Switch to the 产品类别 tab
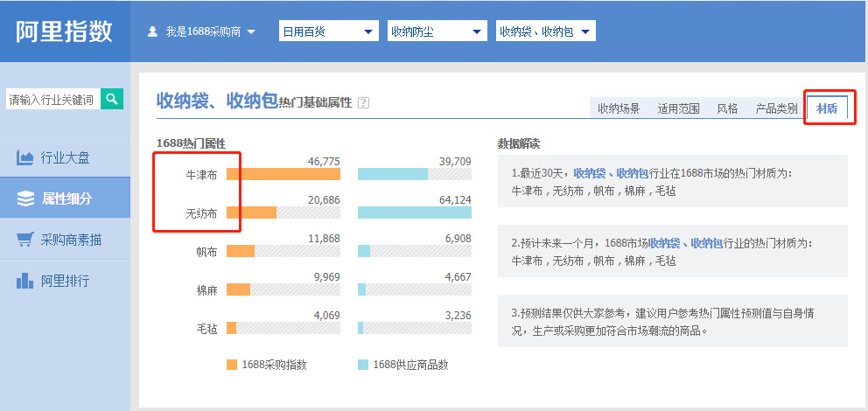868x411 pixels. coord(777,108)
